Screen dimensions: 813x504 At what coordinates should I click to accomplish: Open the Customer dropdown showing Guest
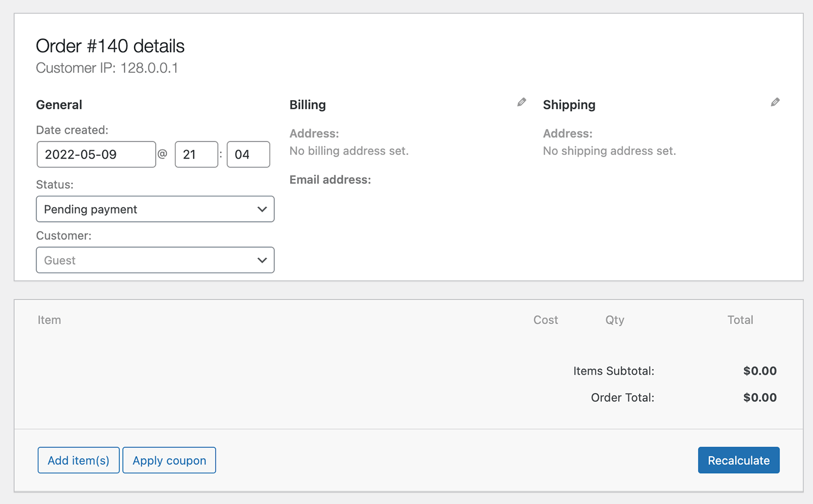pos(155,260)
